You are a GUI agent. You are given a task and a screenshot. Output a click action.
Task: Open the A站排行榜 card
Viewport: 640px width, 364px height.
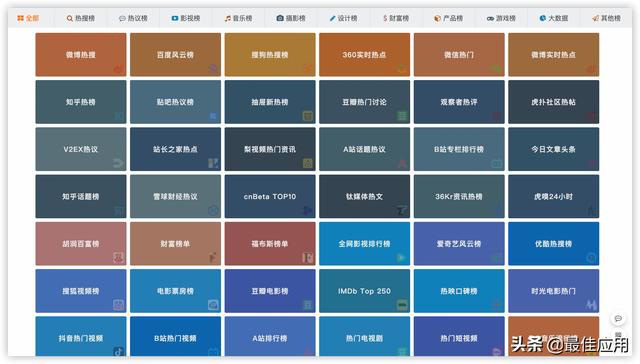click(x=270, y=337)
